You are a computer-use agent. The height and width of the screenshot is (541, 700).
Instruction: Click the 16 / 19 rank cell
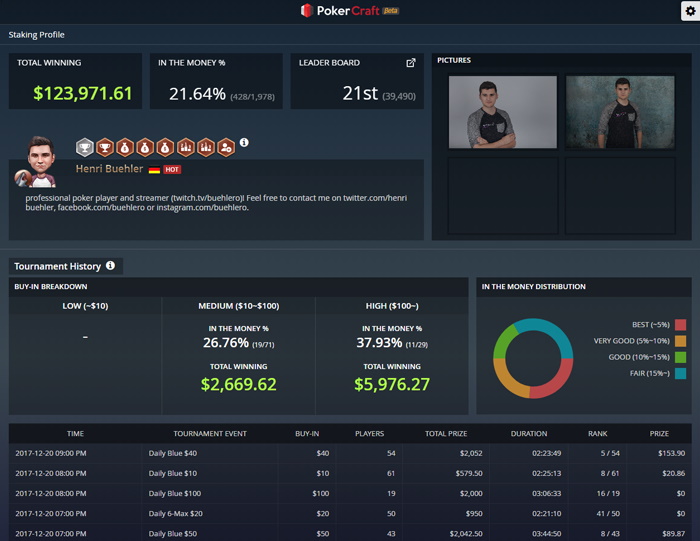[x=608, y=493]
